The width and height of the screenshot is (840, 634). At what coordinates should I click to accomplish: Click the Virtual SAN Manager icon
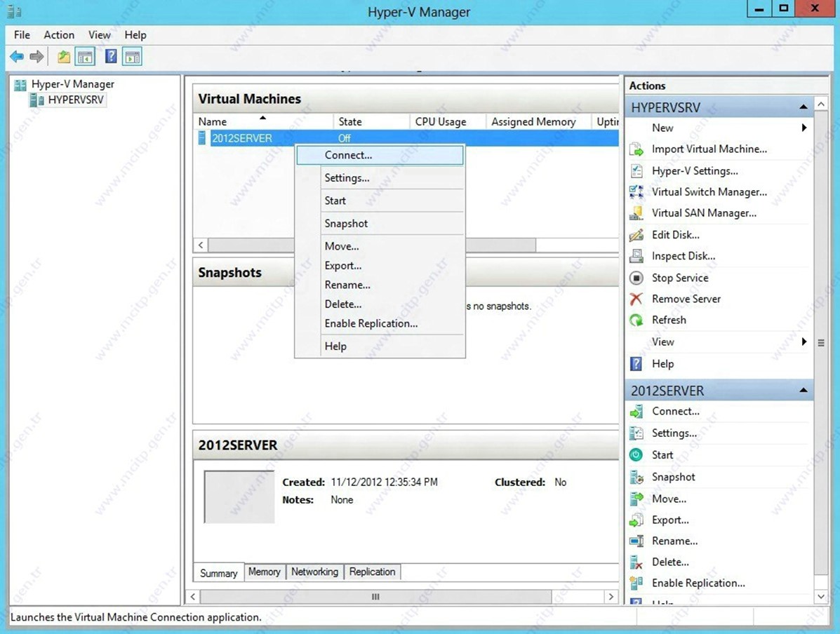click(636, 213)
